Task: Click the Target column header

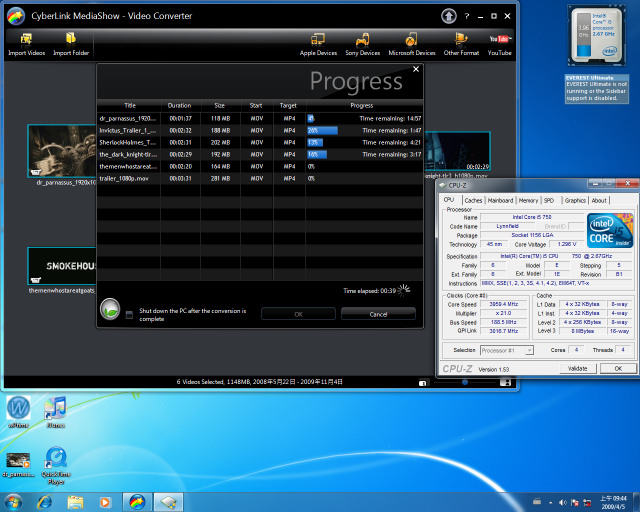Action: point(288,105)
